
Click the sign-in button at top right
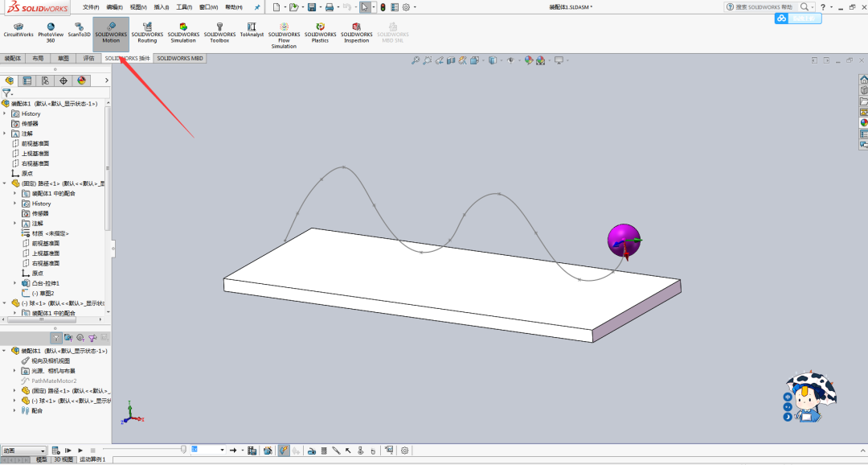coord(797,18)
